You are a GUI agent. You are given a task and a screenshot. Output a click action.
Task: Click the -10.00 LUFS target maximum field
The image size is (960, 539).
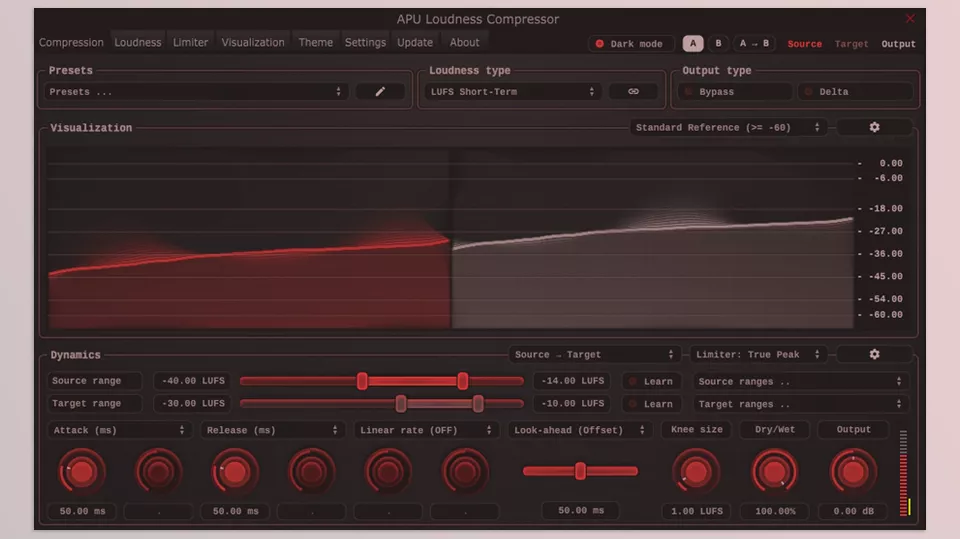click(x=572, y=404)
